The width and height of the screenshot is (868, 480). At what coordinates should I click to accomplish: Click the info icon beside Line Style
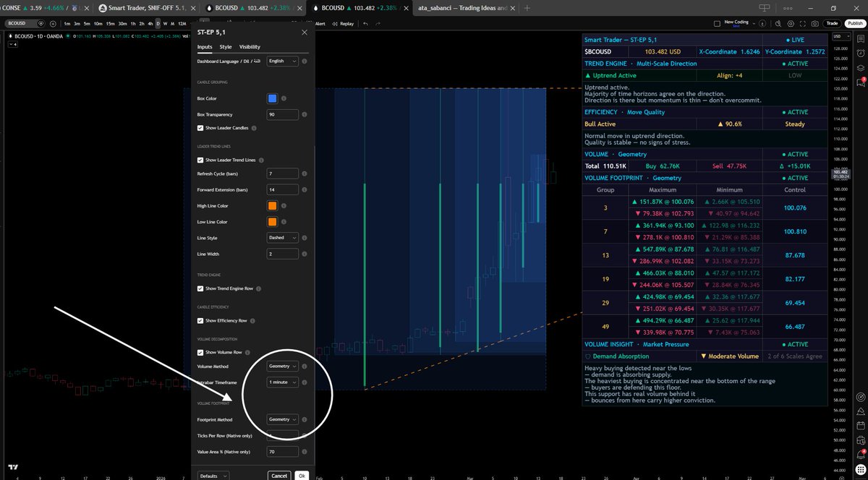pyautogui.click(x=304, y=237)
